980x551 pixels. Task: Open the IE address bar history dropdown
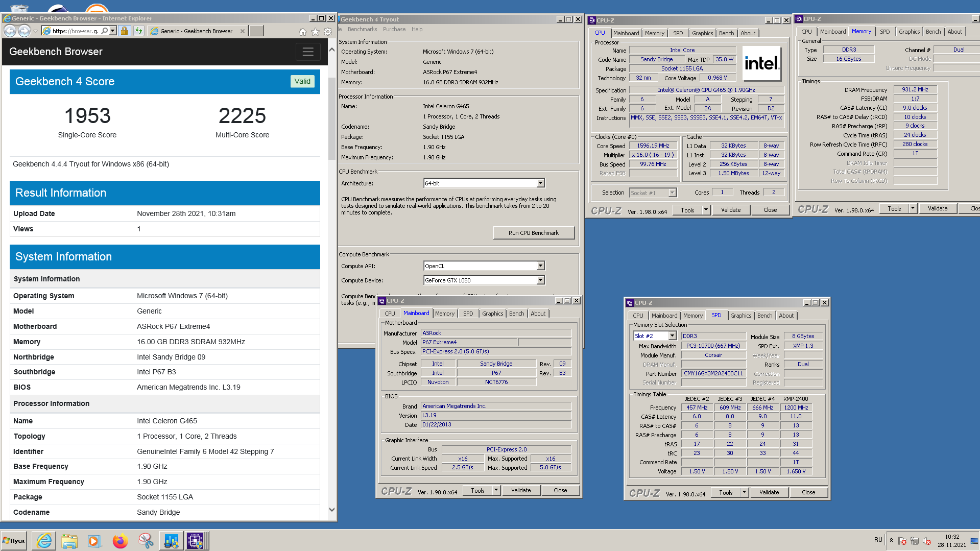click(113, 31)
